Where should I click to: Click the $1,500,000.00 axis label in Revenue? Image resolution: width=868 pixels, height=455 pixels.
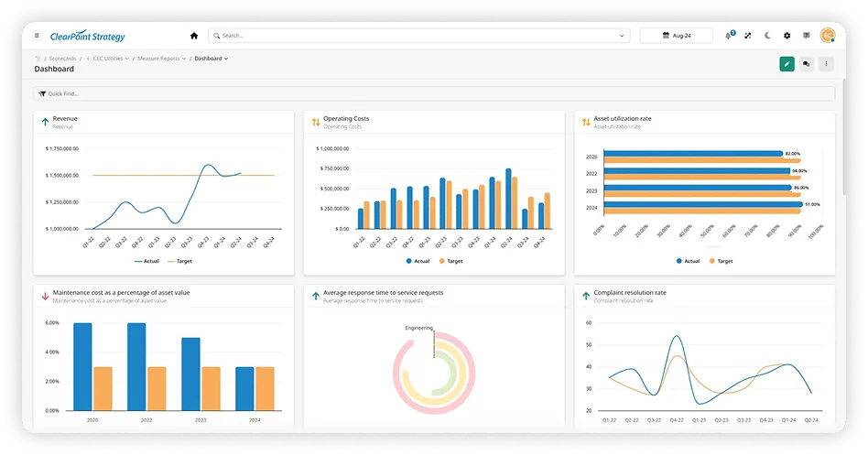[61, 176]
